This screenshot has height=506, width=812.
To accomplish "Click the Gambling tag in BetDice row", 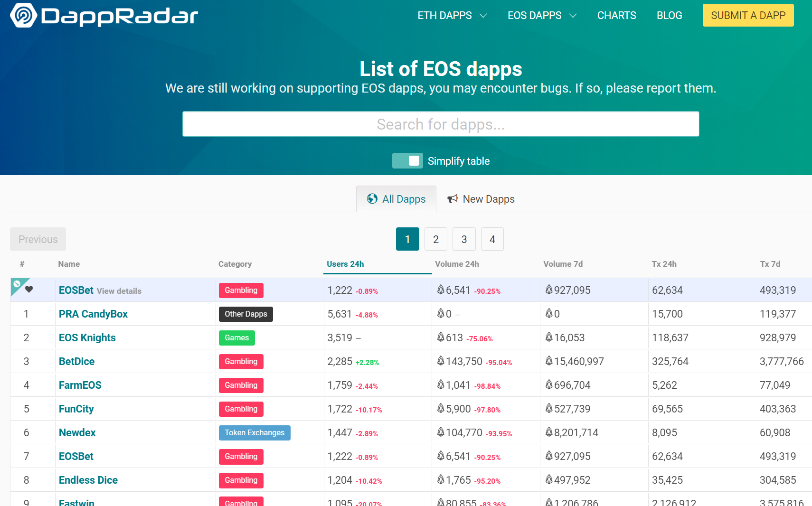I will pos(241,362).
